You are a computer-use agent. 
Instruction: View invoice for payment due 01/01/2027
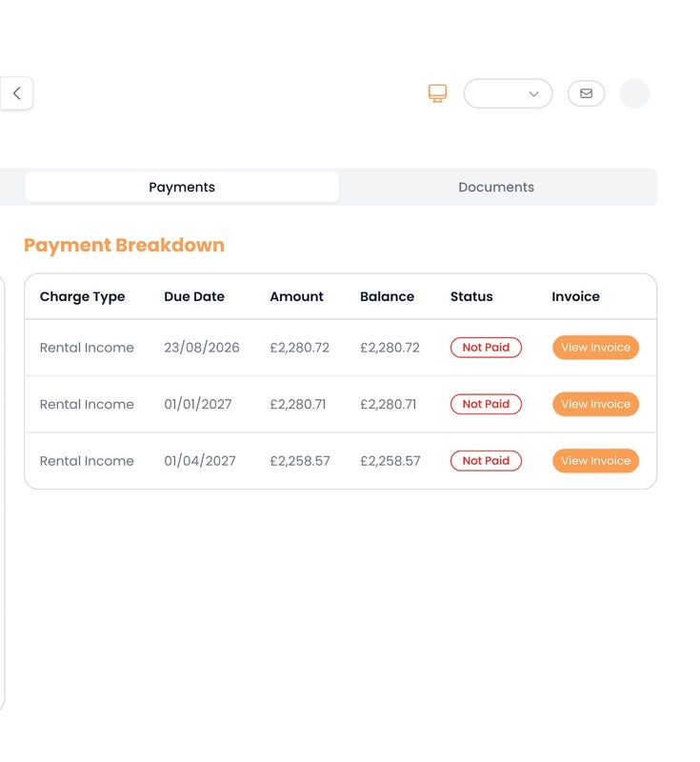tap(595, 404)
